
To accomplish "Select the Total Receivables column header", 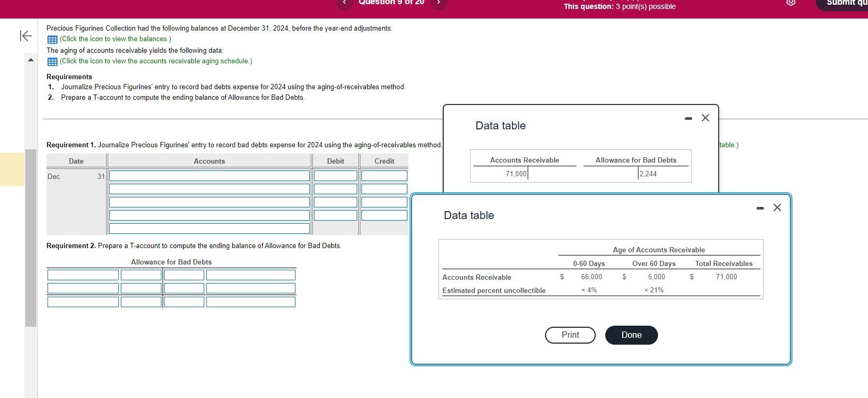I will point(724,263).
